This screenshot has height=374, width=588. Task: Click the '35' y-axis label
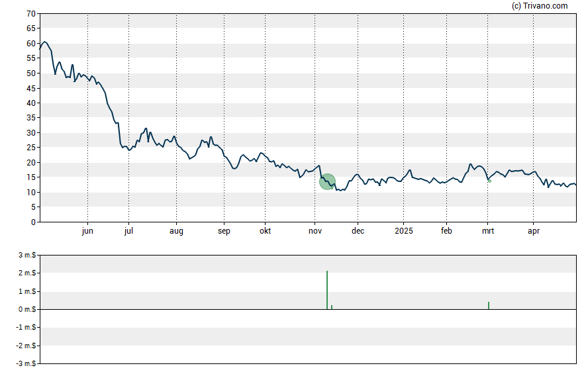coord(31,118)
